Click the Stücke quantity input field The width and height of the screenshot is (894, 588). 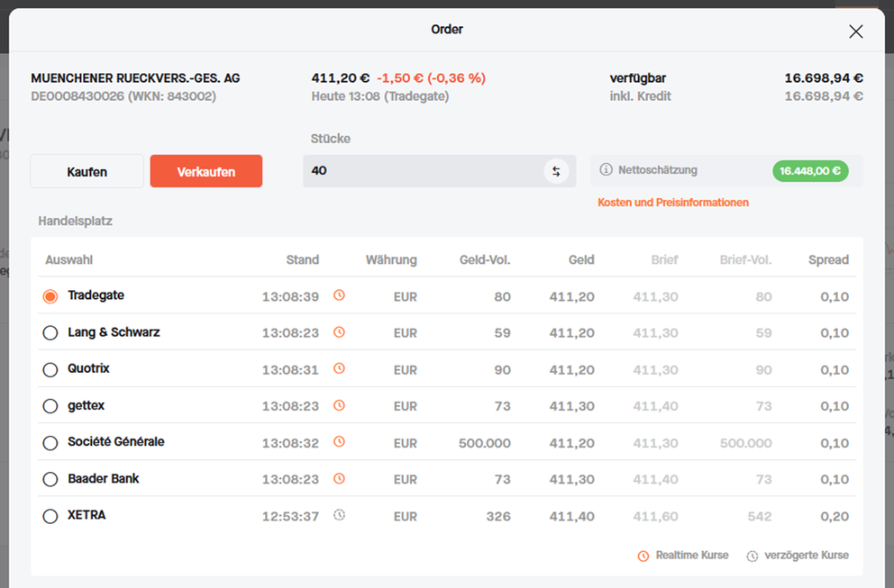[x=422, y=171]
